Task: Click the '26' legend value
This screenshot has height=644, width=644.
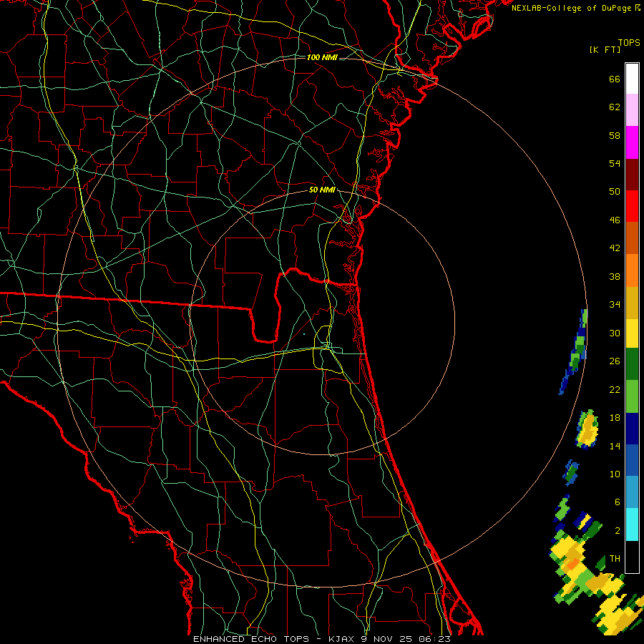Action: pyautogui.click(x=615, y=361)
